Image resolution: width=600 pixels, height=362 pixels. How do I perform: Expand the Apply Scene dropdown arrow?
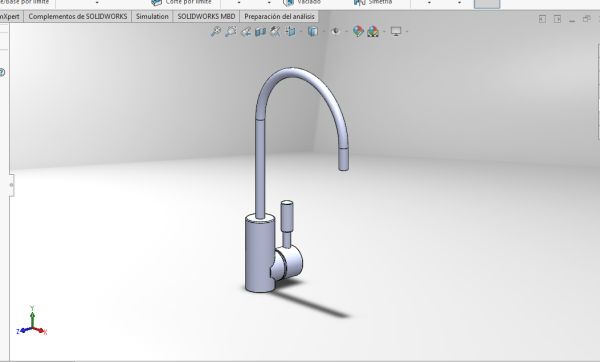point(384,32)
